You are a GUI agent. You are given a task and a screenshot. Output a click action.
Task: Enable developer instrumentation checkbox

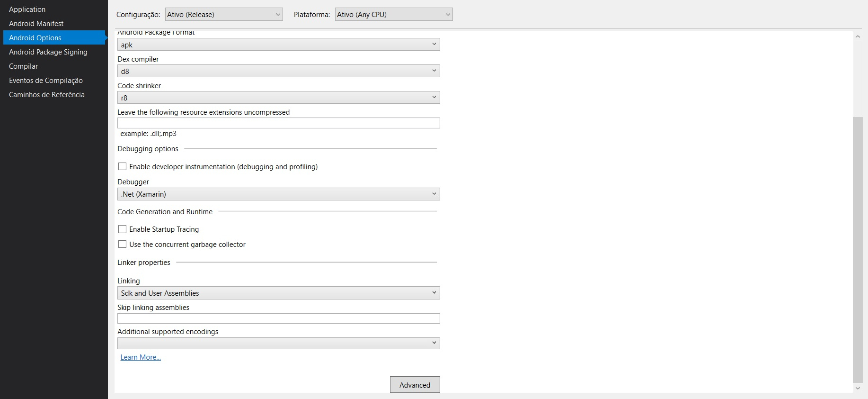(123, 167)
